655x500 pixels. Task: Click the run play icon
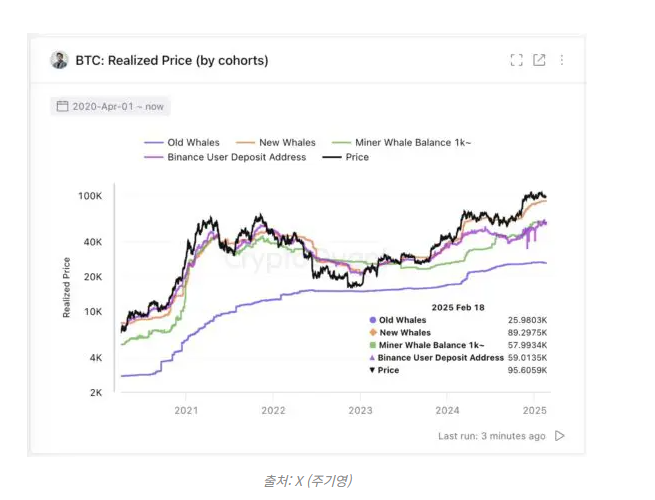(x=560, y=436)
